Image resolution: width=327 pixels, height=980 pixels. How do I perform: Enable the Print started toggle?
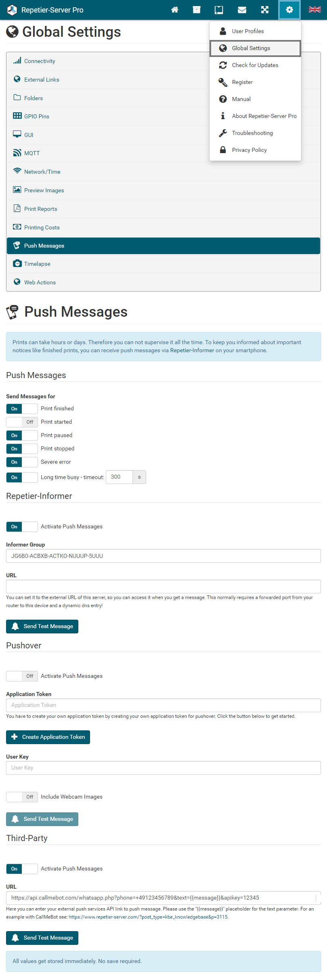pos(22,422)
